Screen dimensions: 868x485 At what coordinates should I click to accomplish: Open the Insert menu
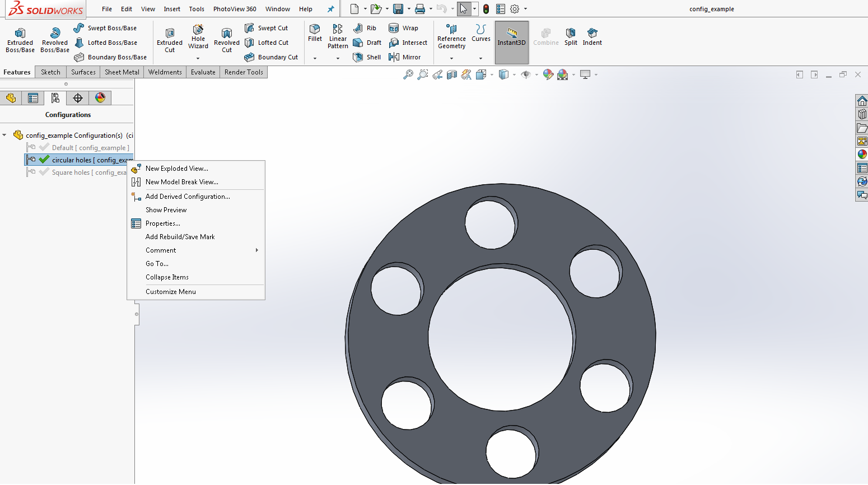click(x=172, y=9)
